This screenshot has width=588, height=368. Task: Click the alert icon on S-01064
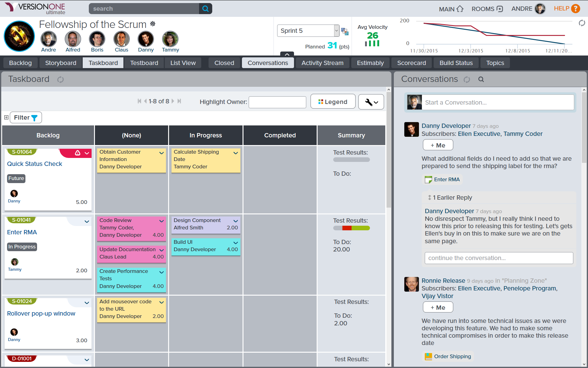pos(77,153)
